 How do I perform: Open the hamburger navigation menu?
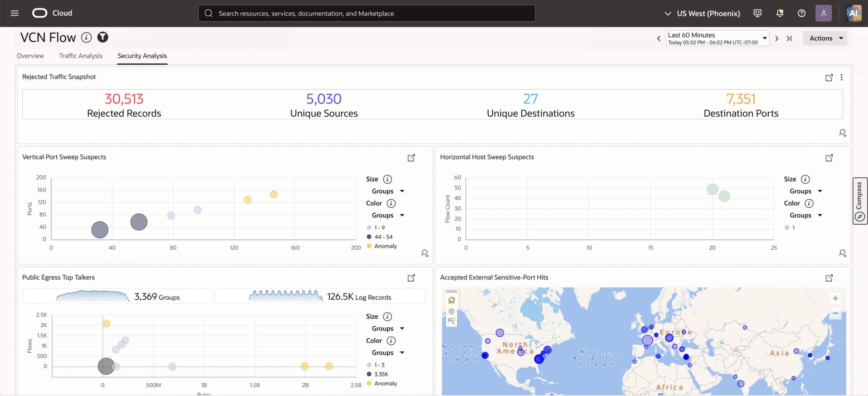tap(15, 13)
